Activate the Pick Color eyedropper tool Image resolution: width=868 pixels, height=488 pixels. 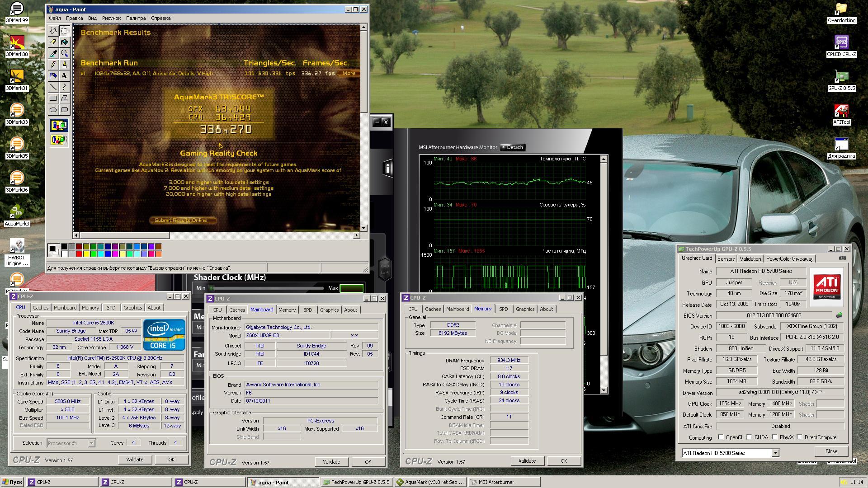53,53
